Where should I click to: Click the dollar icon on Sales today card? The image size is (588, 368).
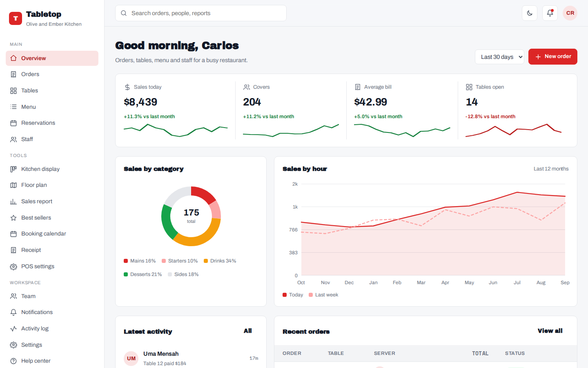click(x=127, y=87)
